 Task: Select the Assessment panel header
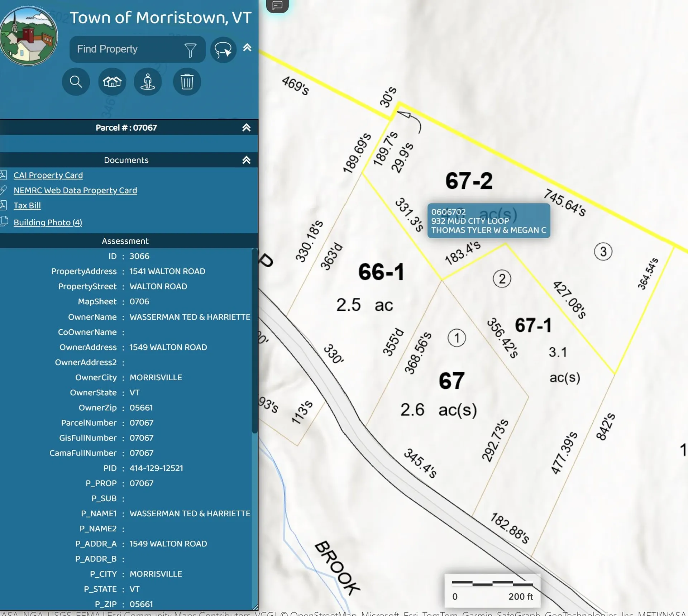pyautogui.click(x=125, y=241)
